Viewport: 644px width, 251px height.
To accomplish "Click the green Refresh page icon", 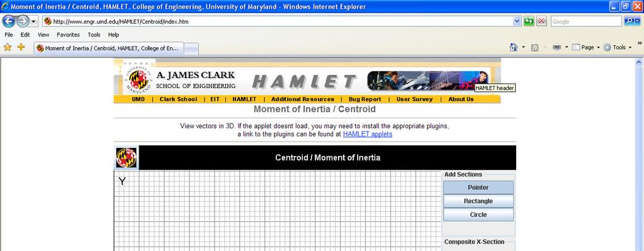I will pos(529,21).
